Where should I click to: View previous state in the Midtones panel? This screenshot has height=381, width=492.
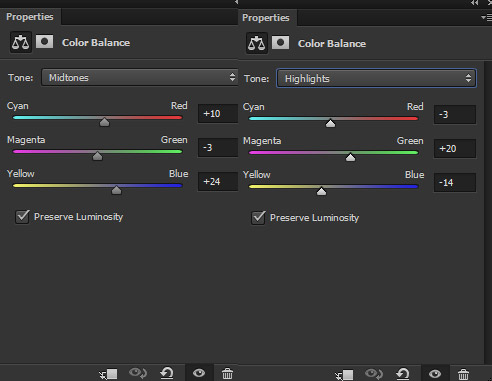coord(138,373)
